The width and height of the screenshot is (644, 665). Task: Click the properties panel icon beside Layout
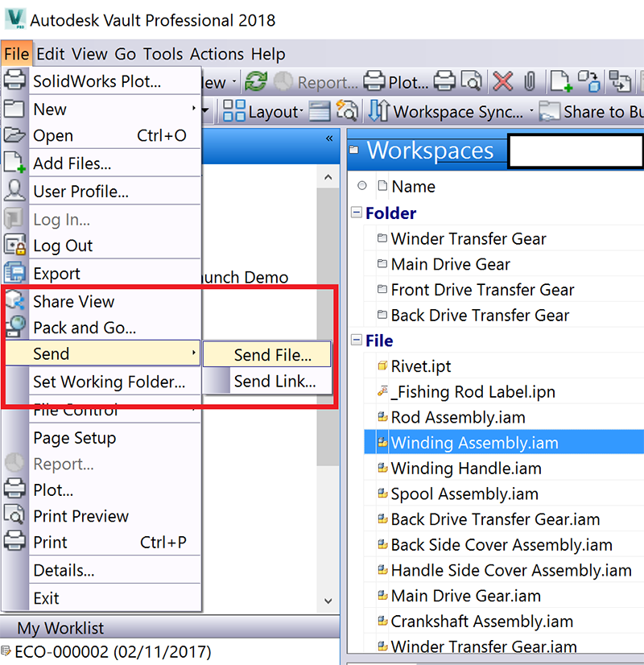pyautogui.click(x=320, y=112)
